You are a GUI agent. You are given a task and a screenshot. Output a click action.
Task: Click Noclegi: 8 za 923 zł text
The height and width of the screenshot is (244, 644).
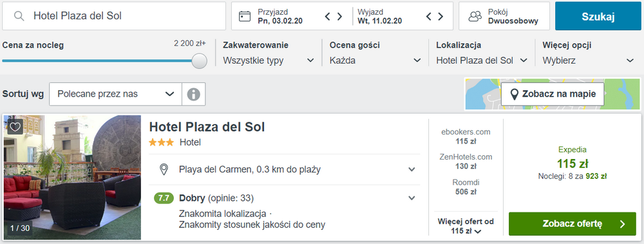(573, 176)
